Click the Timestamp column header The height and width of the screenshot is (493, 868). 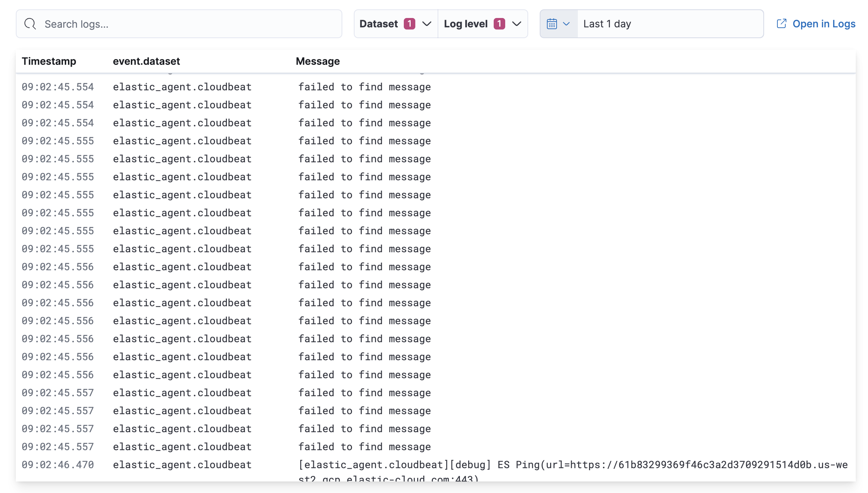[49, 61]
